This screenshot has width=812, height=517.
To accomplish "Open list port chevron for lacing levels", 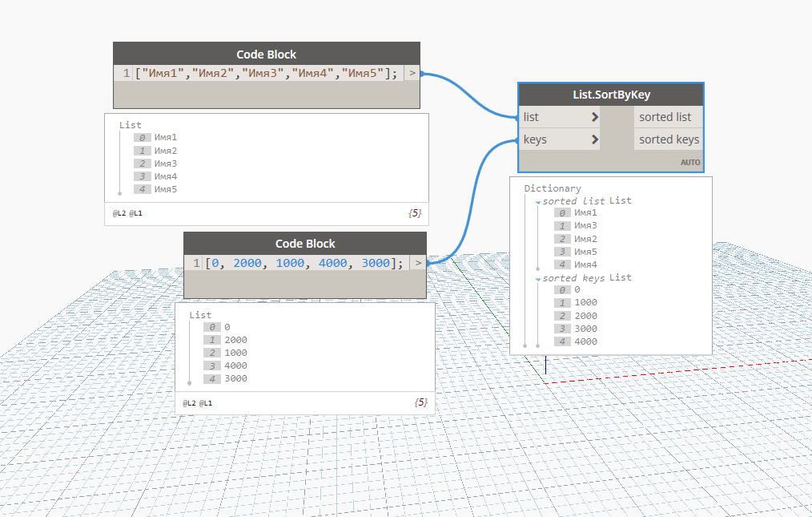I will click(x=594, y=117).
